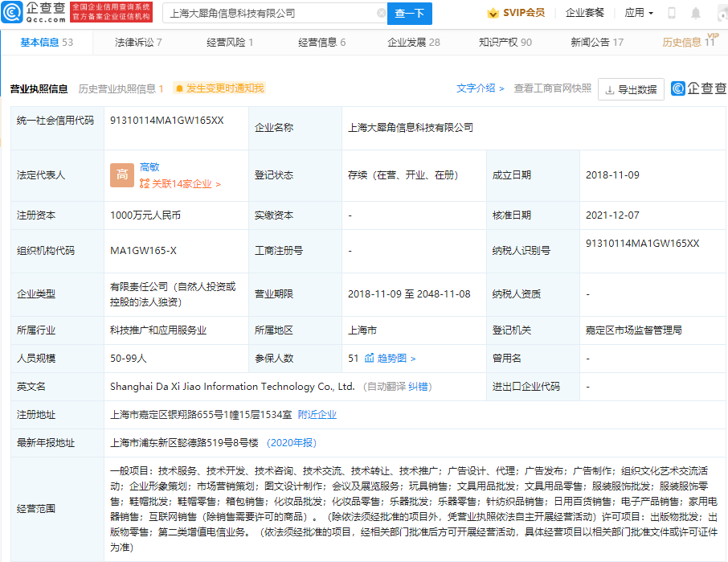Click the Qcc.com logo icon
Screen dimensions: 728x562
tap(11, 12)
